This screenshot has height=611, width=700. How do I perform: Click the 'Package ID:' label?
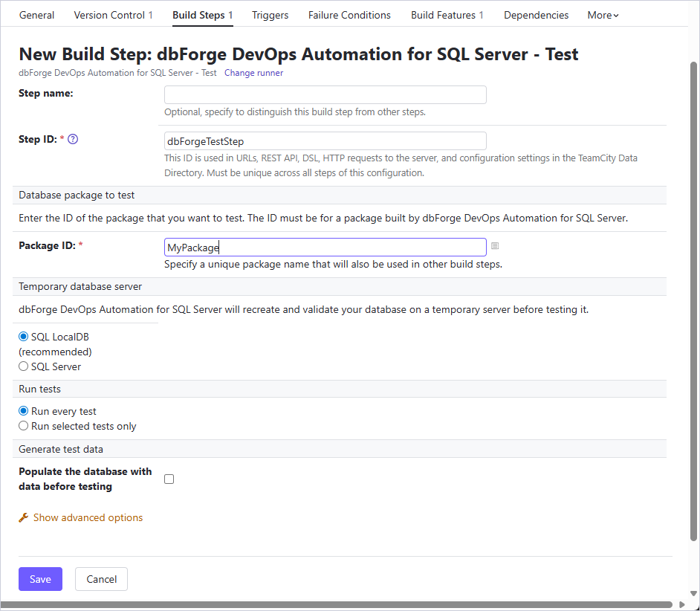pyautogui.click(x=47, y=245)
